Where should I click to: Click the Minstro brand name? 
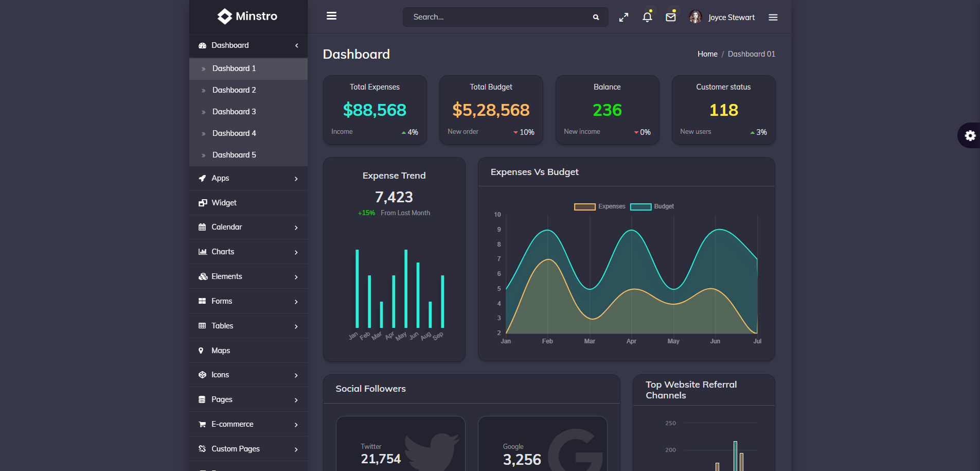click(256, 16)
